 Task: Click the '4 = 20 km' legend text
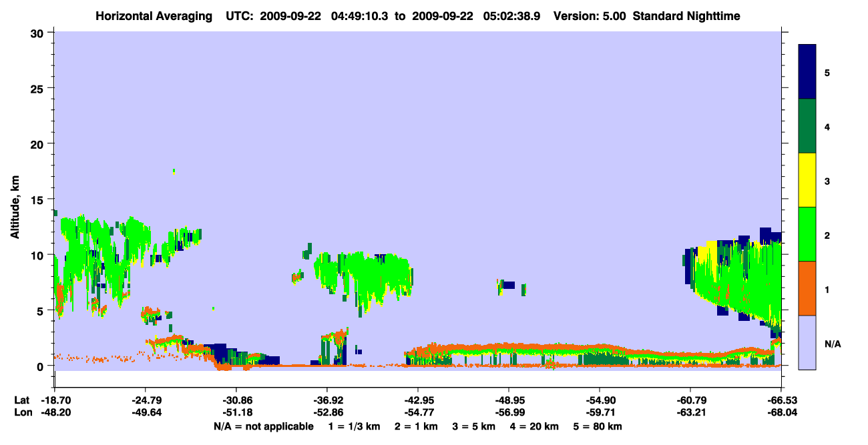pyautogui.click(x=534, y=426)
